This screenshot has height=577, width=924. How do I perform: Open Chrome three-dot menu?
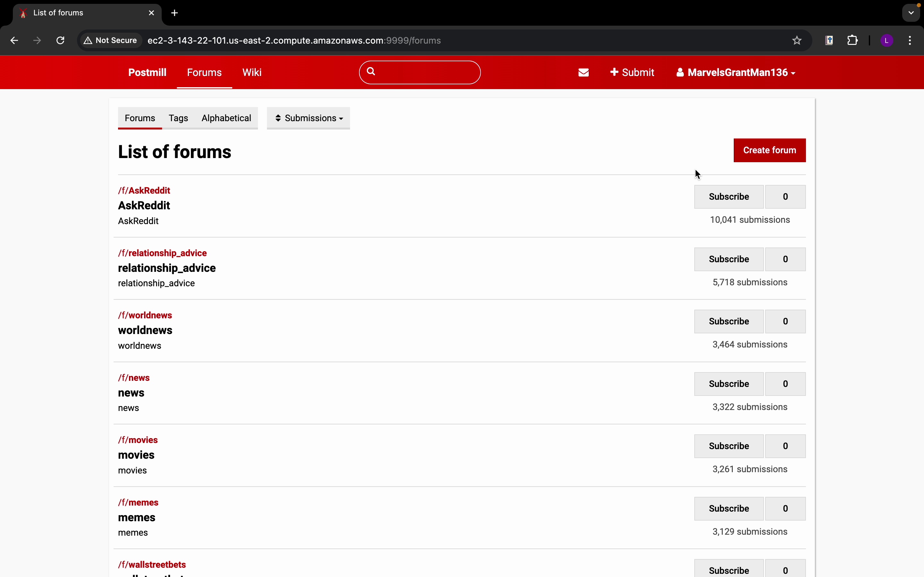pyautogui.click(x=910, y=40)
